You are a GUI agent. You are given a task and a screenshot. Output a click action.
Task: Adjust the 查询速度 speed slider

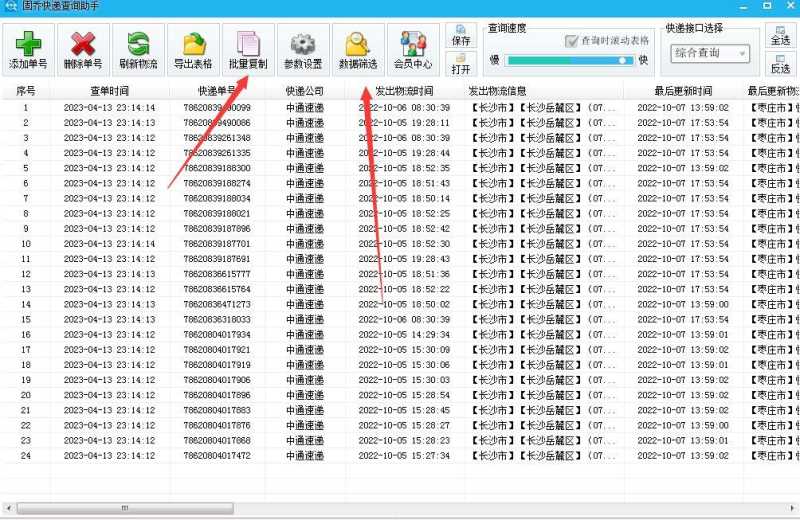click(625, 60)
